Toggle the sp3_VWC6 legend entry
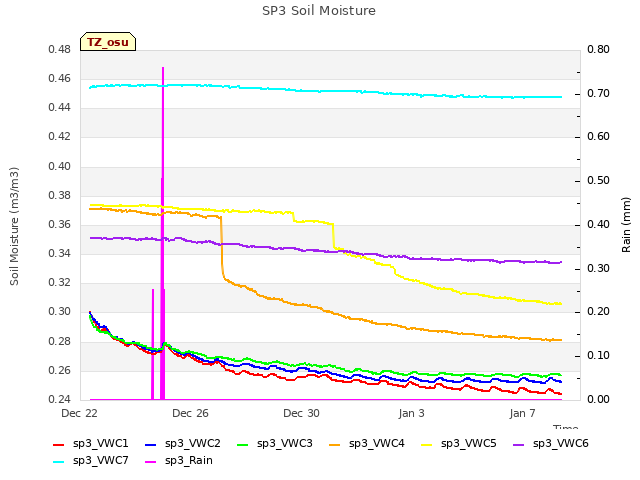 [x=551, y=444]
